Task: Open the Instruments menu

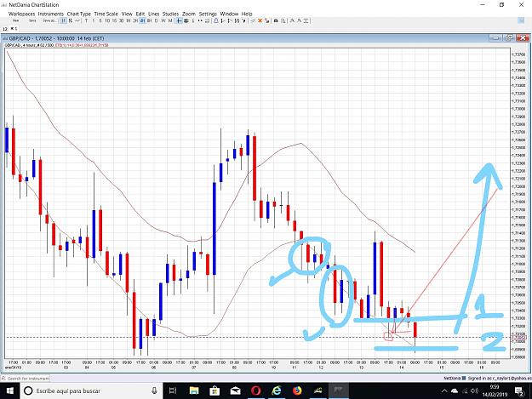Action: click(x=51, y=14)
